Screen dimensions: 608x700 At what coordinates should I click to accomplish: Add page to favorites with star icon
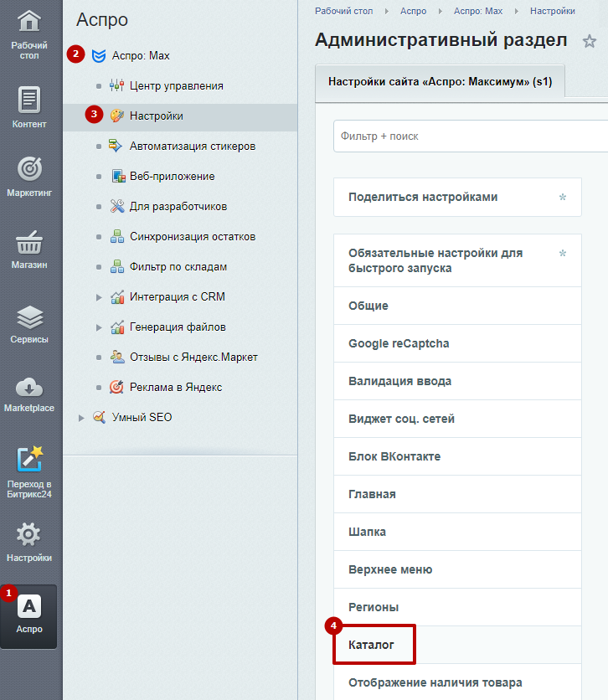click(590, 42)
